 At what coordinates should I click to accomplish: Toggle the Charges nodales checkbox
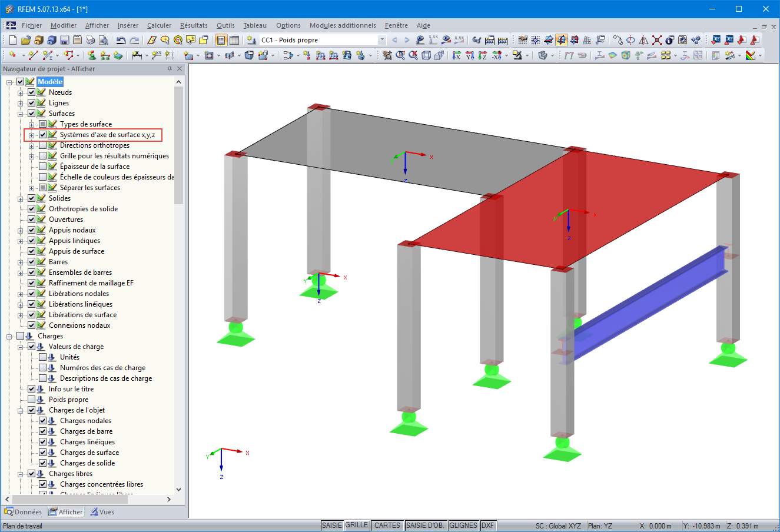[43, 421]
